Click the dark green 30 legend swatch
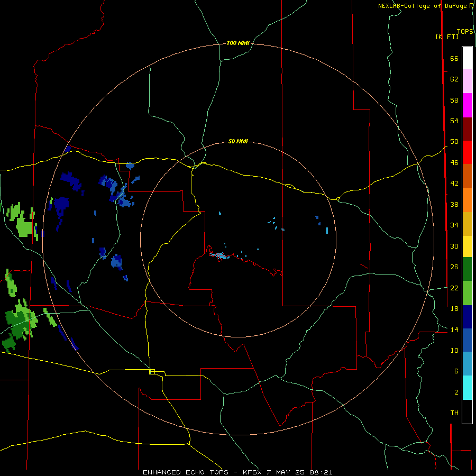Viewport: 476px width, 476px height. 467,269
